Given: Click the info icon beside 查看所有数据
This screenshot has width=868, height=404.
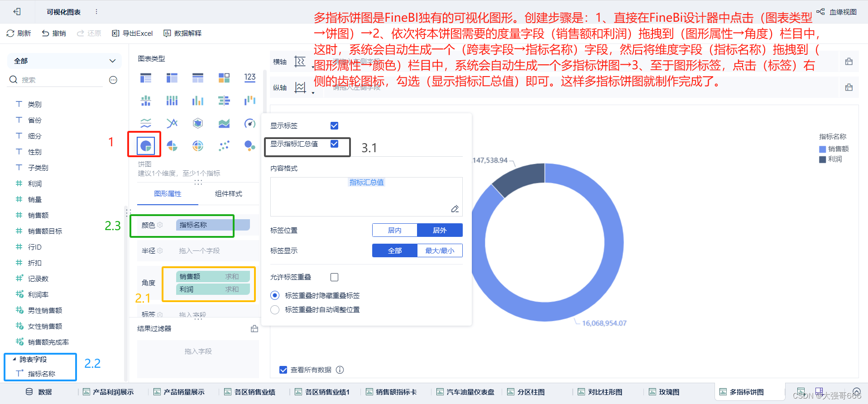Looking at the screenshot, I should [340, 370].
